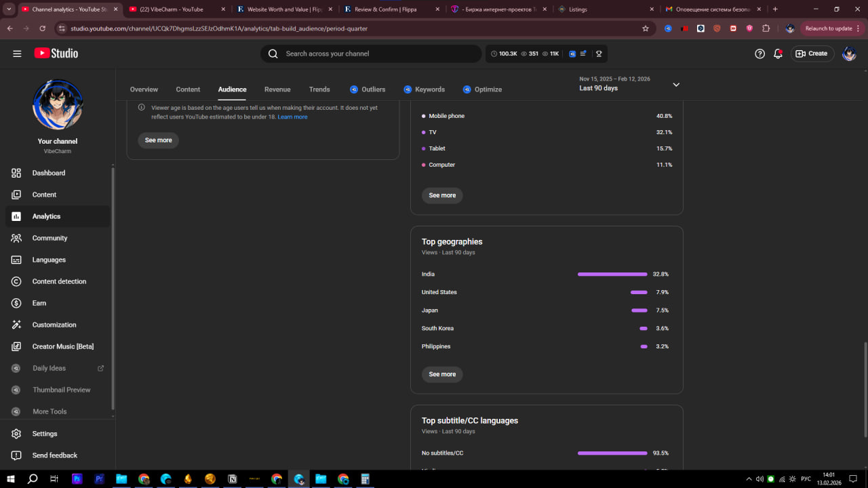Click the Japan row in Top geographies
The width and height of the screenshot is (868, 488).
pos(547,310)
